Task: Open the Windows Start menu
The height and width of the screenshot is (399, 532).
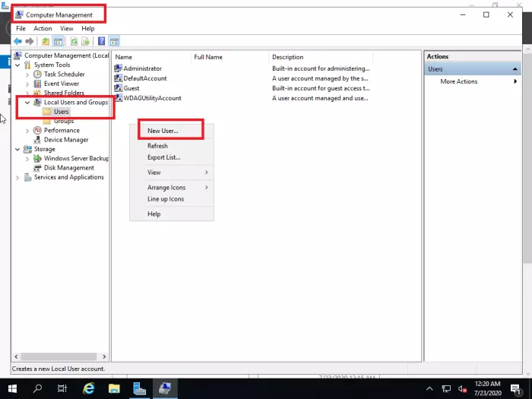Action: (12, 388)
